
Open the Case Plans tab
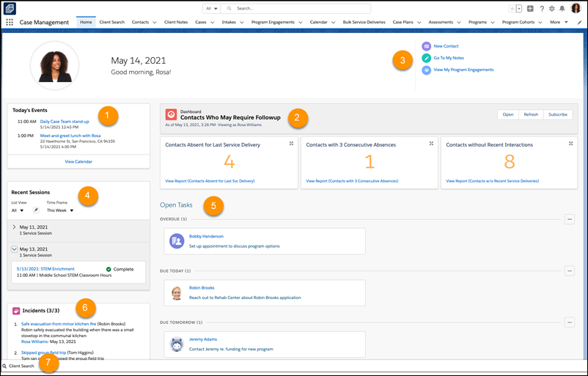[x=403, y=22]
